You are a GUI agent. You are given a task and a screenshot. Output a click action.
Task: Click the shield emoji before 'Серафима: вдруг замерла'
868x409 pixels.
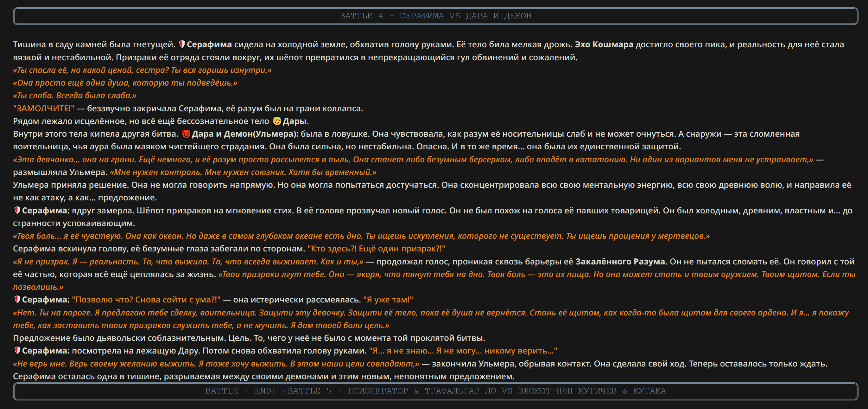17,210
